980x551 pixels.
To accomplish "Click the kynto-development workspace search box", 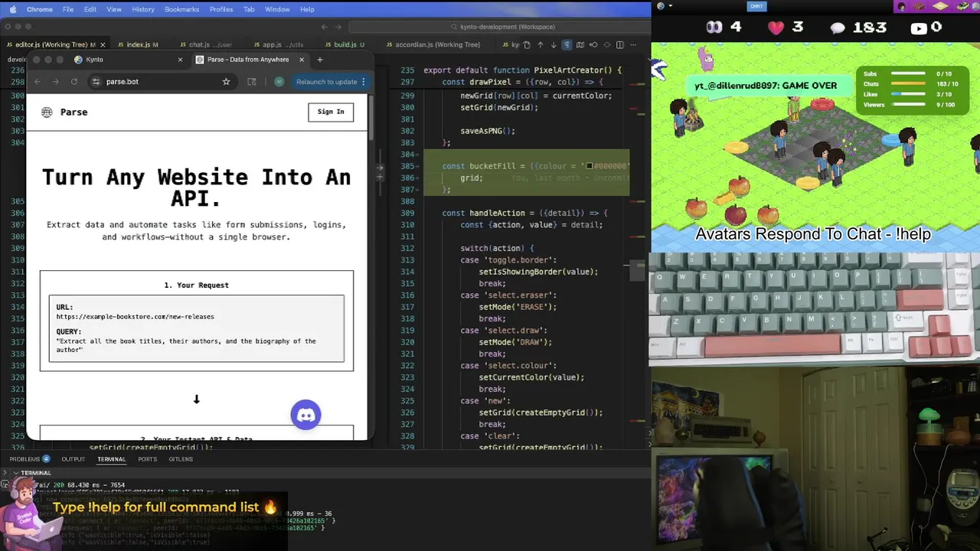I will click(502, 27).
